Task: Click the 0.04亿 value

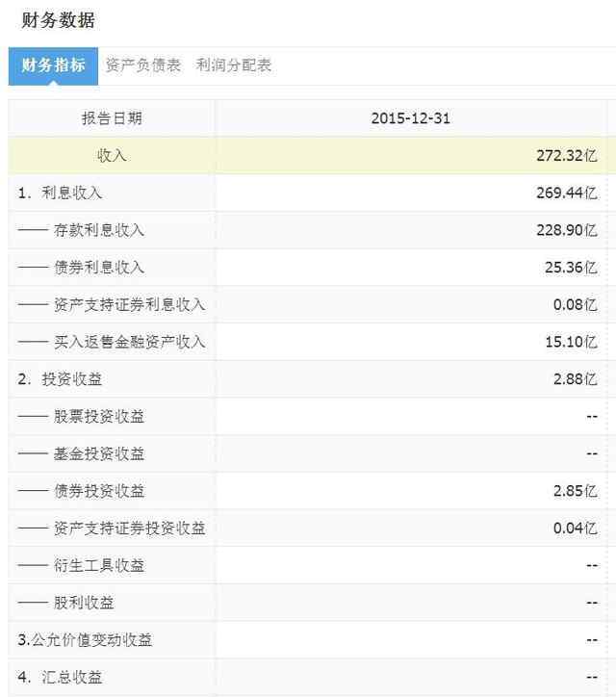Action: [x=575, y=529]
